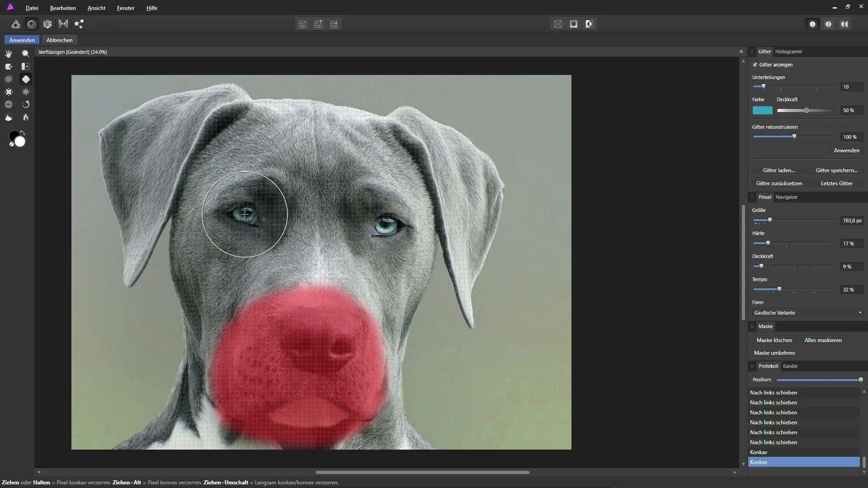This screenshot has height=488, width=868.
Task: Select the Liquify Turbulence tool
Action: pyautogui.click(x=26, y=92)
